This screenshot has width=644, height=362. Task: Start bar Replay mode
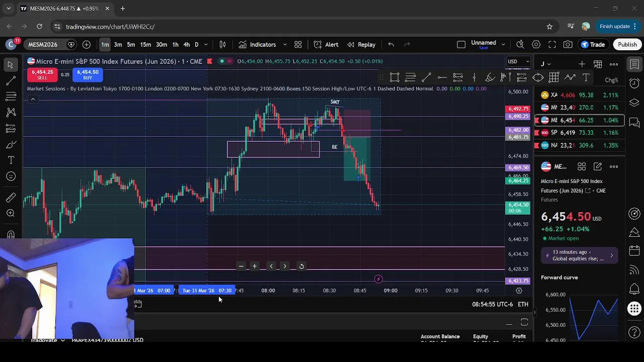point(361,44)
